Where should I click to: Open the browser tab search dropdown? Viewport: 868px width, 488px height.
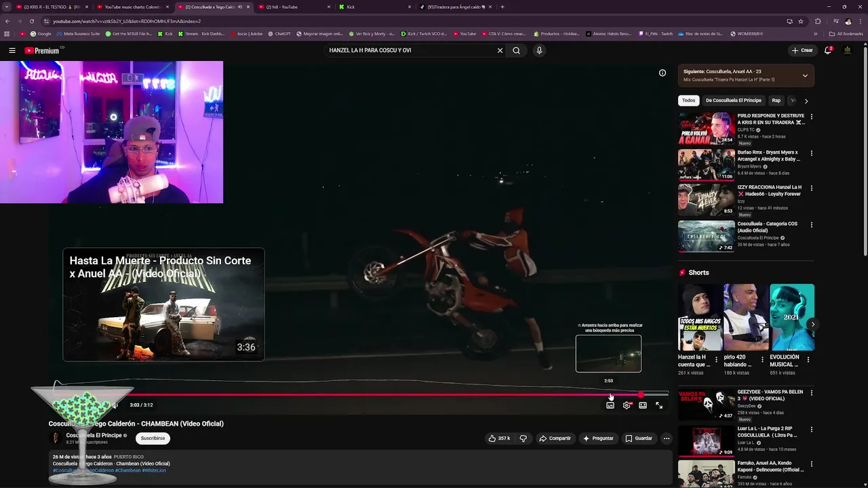click(7, 7)
